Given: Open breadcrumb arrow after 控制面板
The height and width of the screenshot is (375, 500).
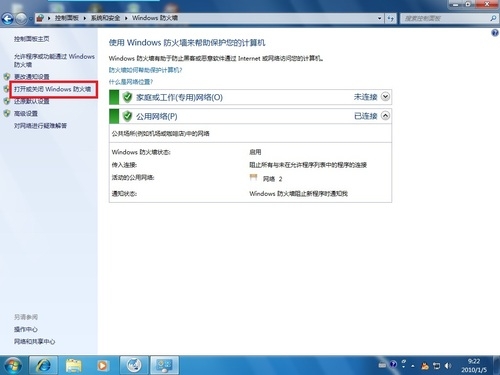Looking at the screenshot, I should coord(85,18).
